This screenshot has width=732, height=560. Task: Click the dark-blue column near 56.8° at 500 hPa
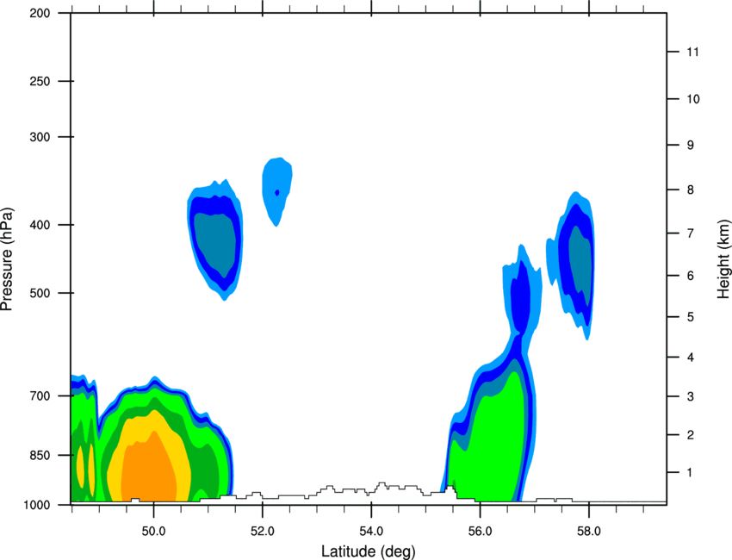[520, 296]
